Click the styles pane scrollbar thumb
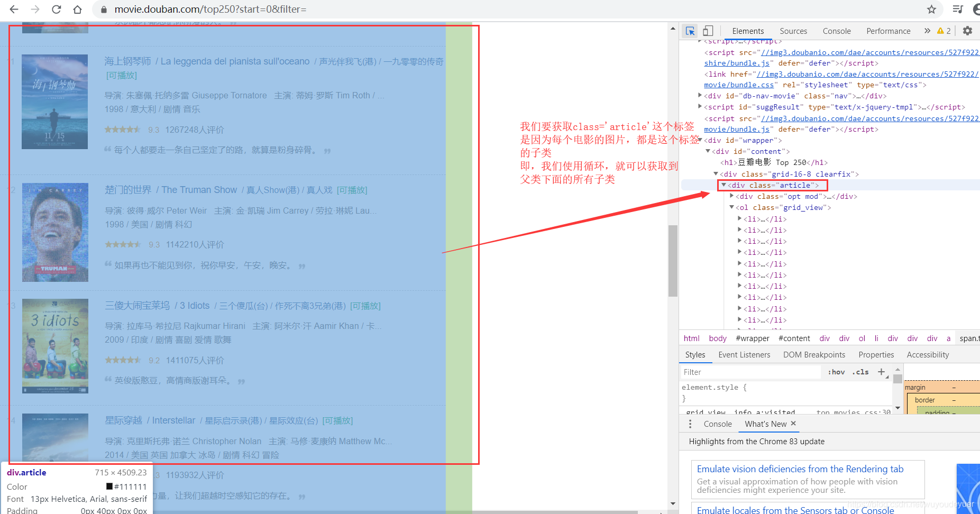Image resolution: width=980 pixels, height=514 pixels. pyautogui.click(x=897, y=379)
